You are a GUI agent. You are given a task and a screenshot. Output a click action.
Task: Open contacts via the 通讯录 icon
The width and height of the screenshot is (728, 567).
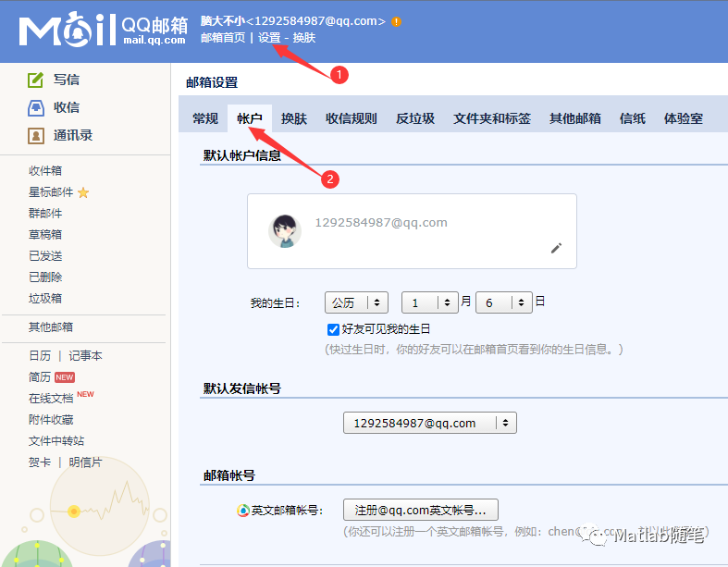coord(36,136)
